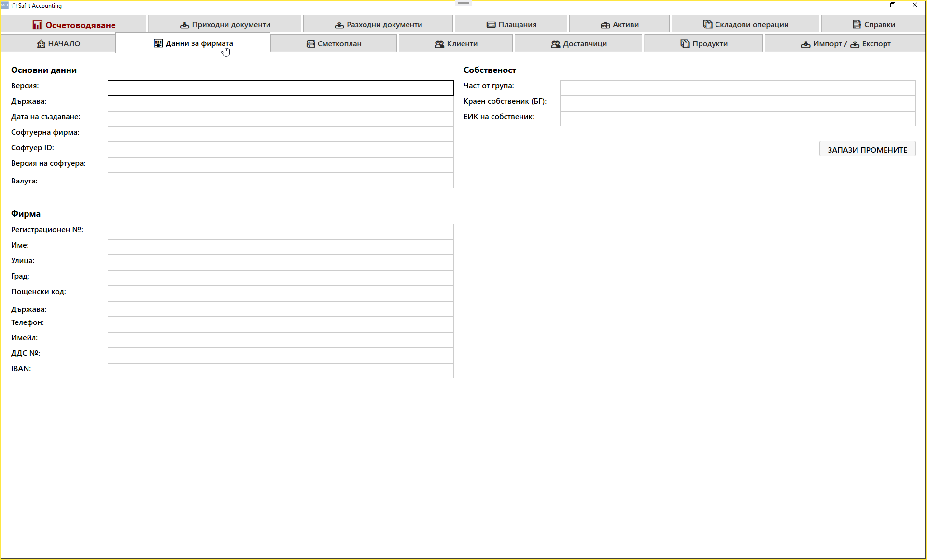Switch to Разходни документи tab
This screenshot has width=927, height=560.
click(x=378, y=24)
